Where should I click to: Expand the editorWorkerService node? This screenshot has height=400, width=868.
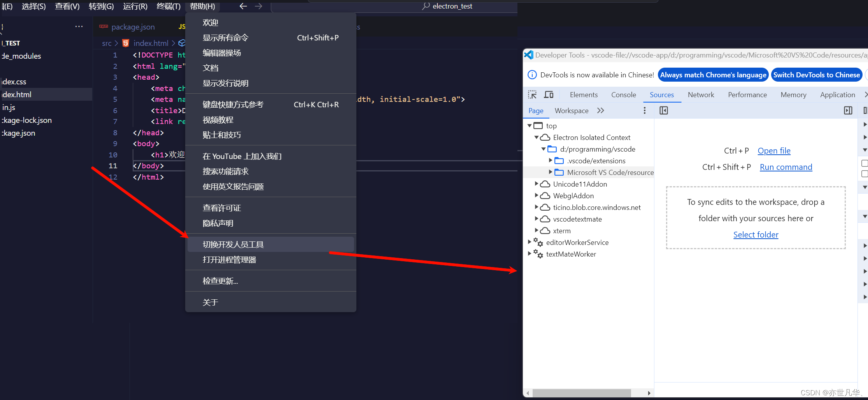pos(530,242)
